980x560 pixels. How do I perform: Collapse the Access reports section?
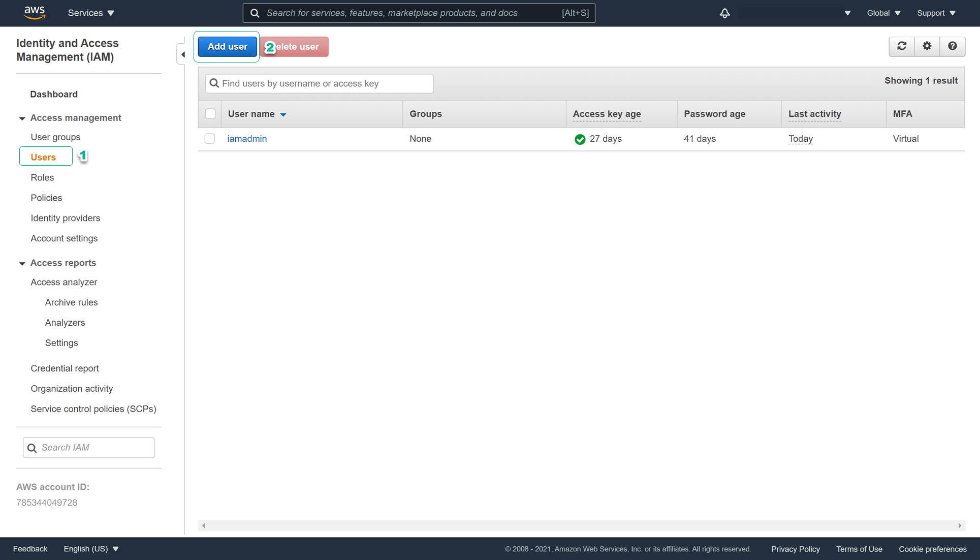click(x=22, y=263)
